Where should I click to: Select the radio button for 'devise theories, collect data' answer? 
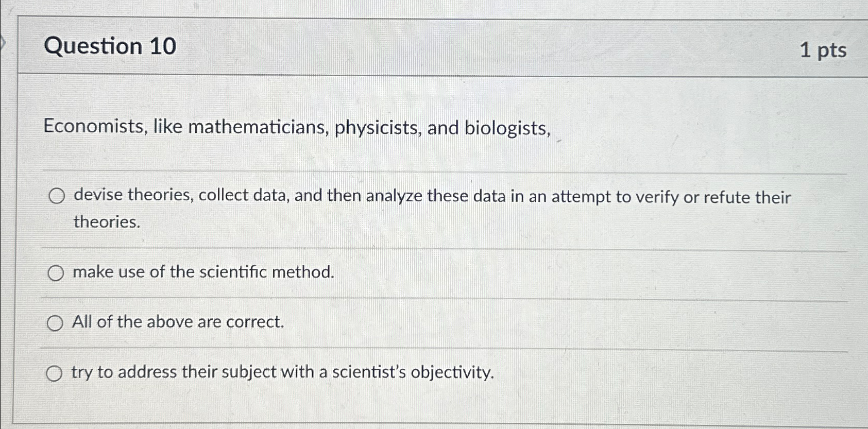56,196
